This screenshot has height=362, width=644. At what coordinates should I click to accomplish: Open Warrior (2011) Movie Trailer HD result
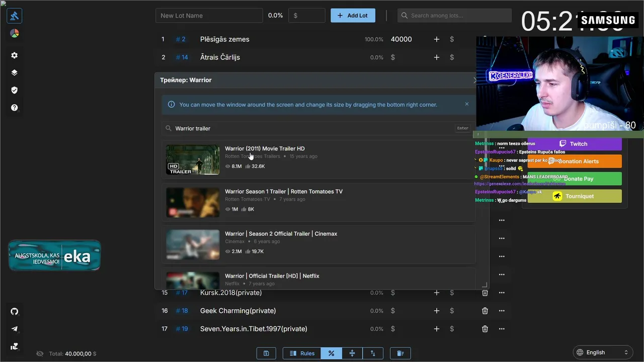click(x=265, y=148)
